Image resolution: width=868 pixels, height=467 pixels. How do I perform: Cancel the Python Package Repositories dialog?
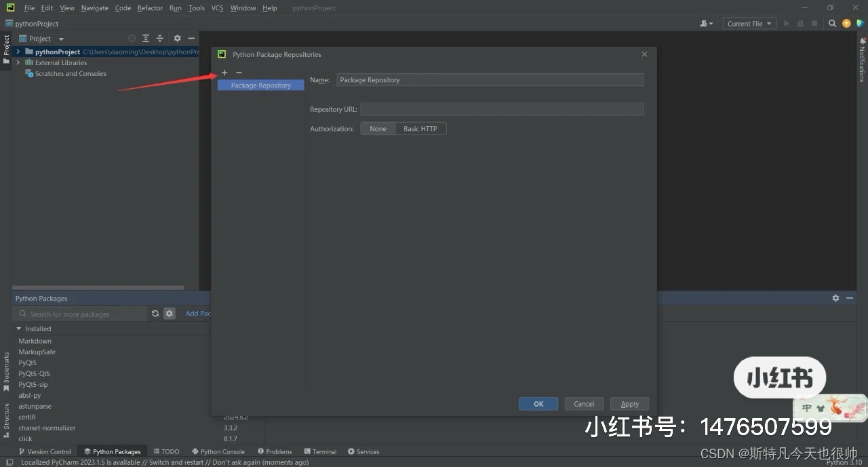(x=584, y=404)
